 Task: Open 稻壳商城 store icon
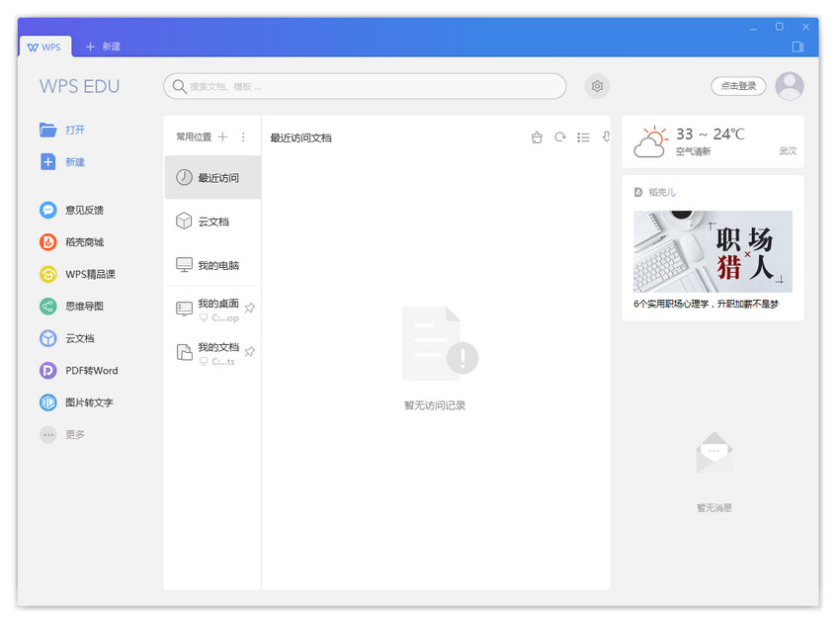pos(47,241)
